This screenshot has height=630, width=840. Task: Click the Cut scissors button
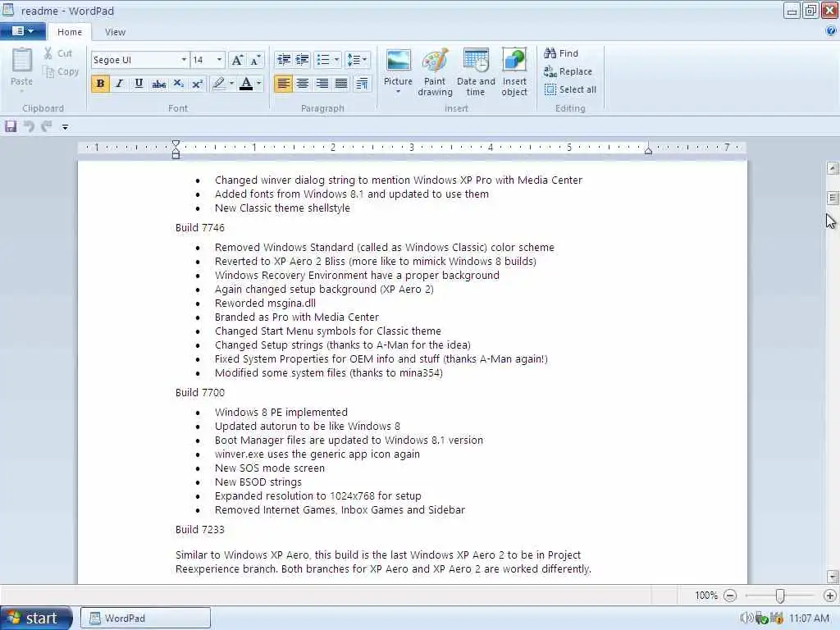click(58, 53)
